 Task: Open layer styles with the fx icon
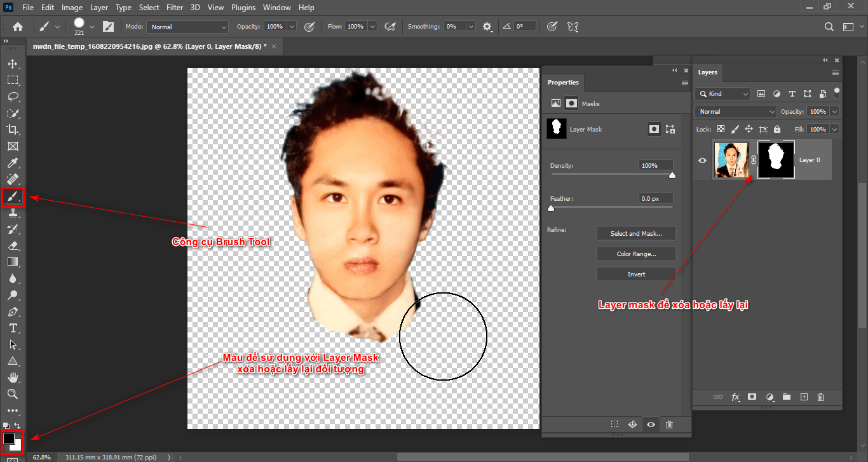pyautogui.click(x=735, y=397)
